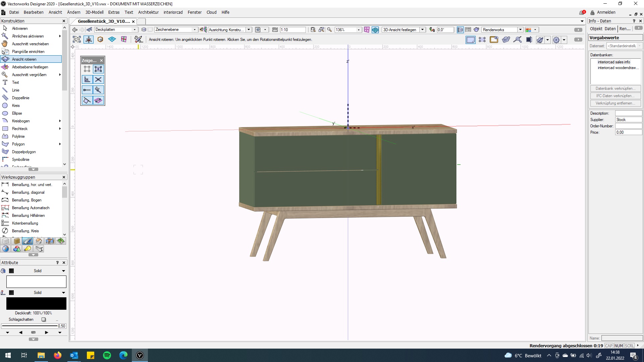This screenshot has width=644, height=362.
Task: Click the black pen color swatch
Action: click(36, 304)
